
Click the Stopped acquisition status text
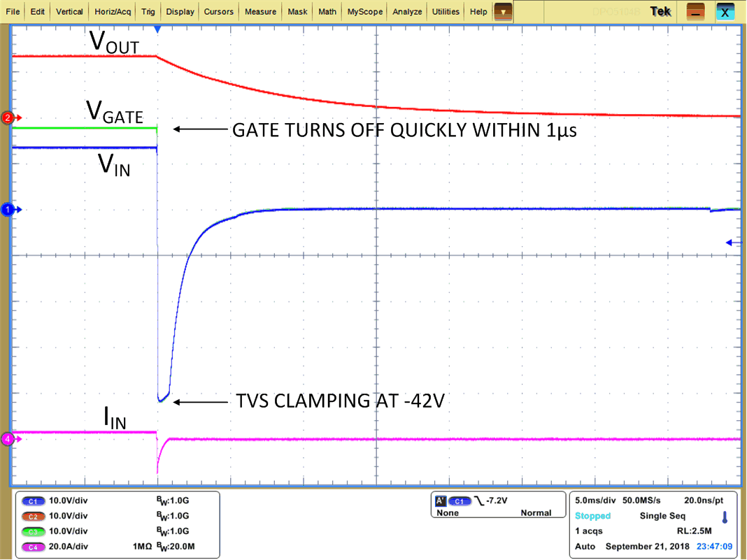coord(592,516)
